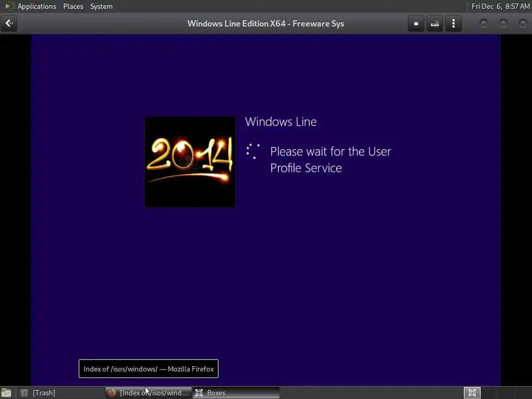Click the Windows Line user name text

281,122
